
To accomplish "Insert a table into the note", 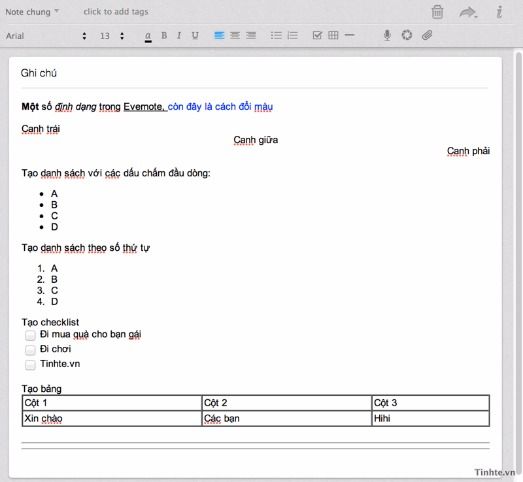I will [333, 35].
